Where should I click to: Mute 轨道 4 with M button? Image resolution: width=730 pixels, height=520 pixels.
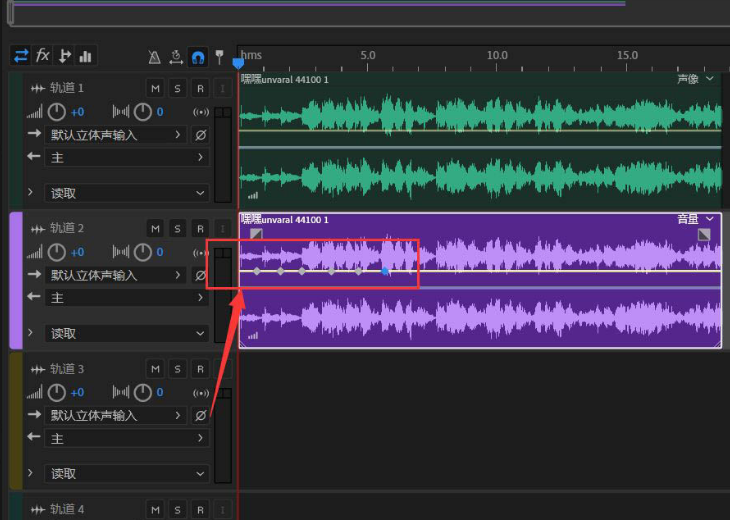(155, 510)
